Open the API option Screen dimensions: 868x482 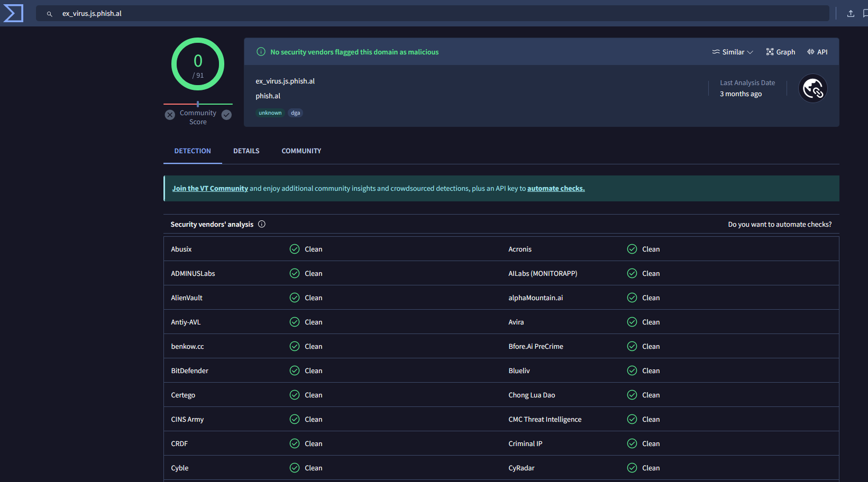(817, 52)
